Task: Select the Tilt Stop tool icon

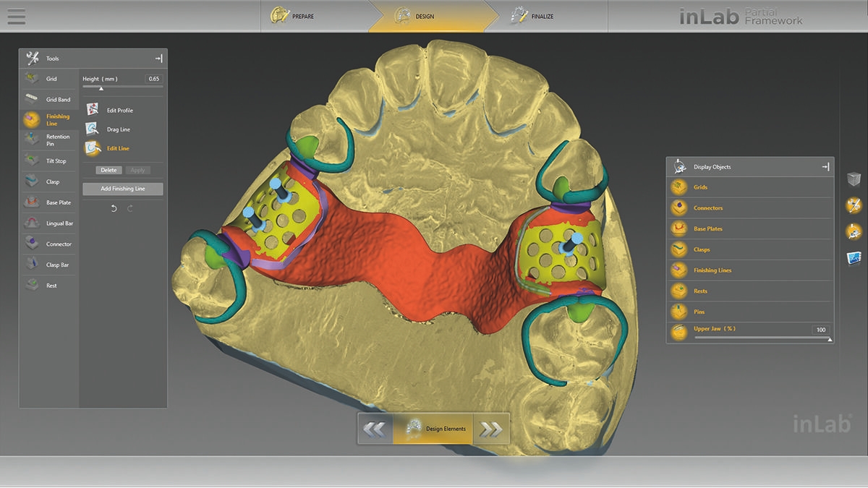Action: (x=31, y=160)
